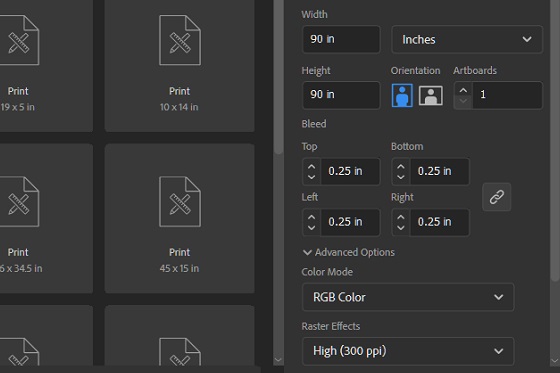Click the document icon of 19 x 5 in preset
560x373 pixels.
tap(19, 40)
